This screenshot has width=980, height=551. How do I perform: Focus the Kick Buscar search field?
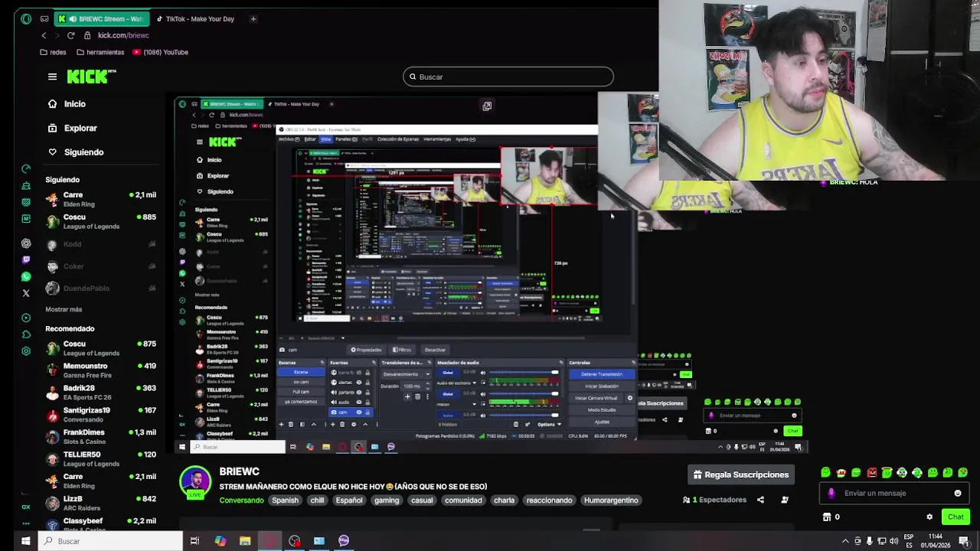point(508,77)
